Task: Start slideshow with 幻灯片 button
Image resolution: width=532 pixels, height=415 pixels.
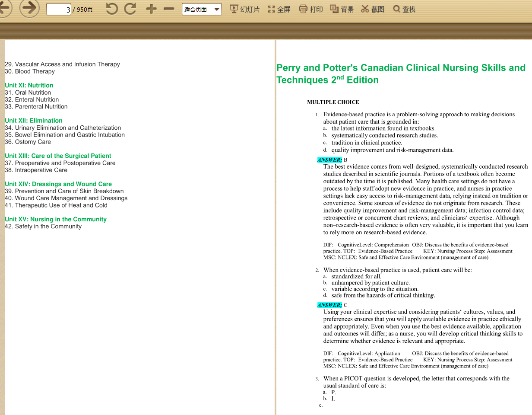Action: coord(244,9)
